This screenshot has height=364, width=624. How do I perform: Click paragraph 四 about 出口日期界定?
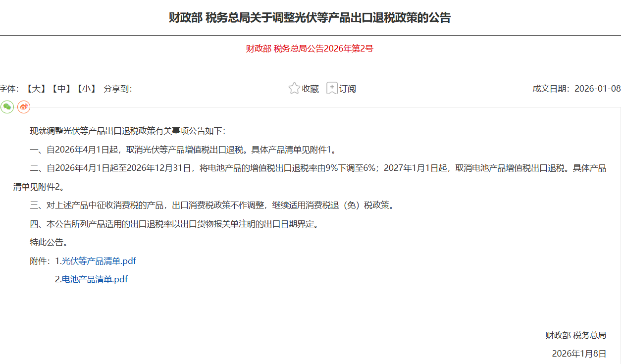(x=173, y=224)
